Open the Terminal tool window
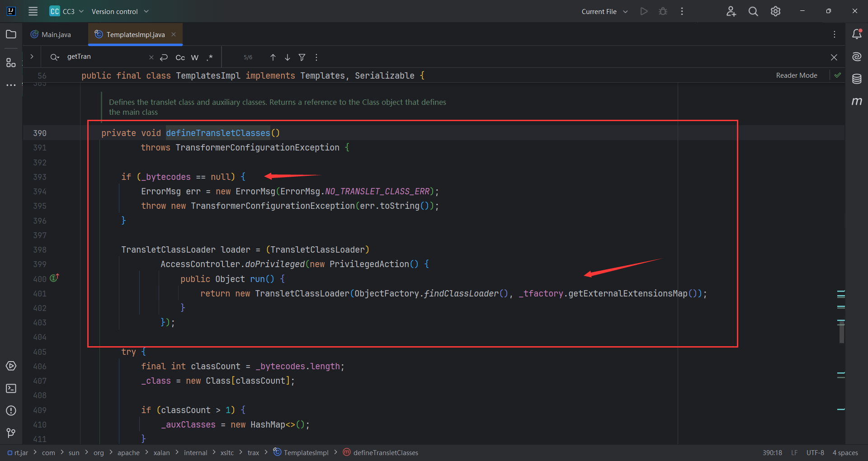 pos(11,388)
